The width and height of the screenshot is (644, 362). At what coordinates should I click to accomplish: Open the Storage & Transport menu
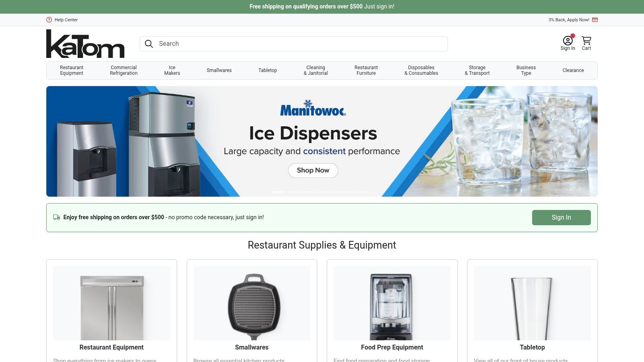point(477,70)
